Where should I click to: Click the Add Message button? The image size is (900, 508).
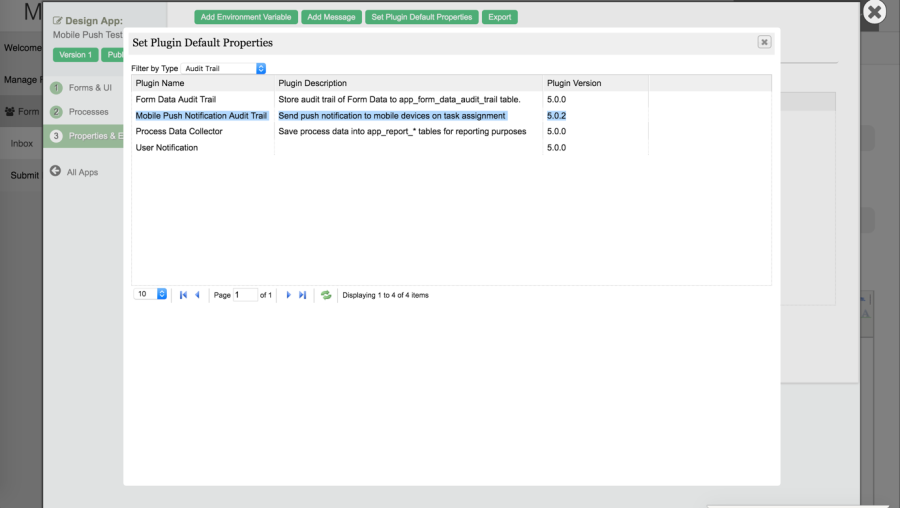click(331, 17)
